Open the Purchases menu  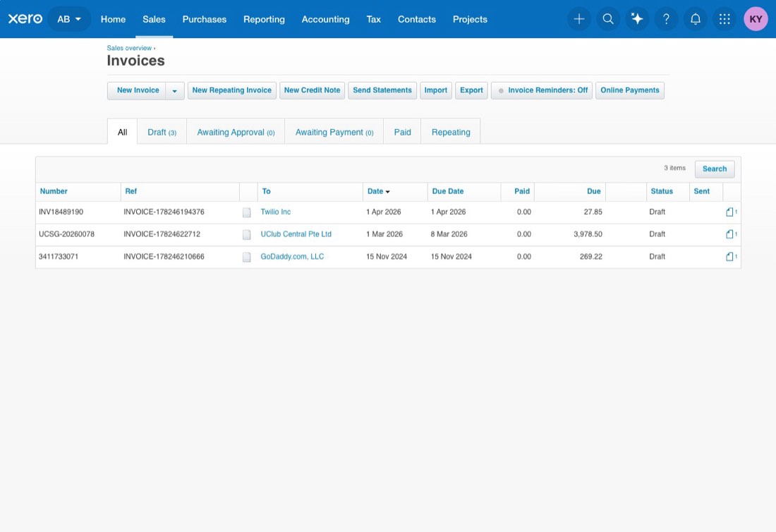(x=205, y=19)
